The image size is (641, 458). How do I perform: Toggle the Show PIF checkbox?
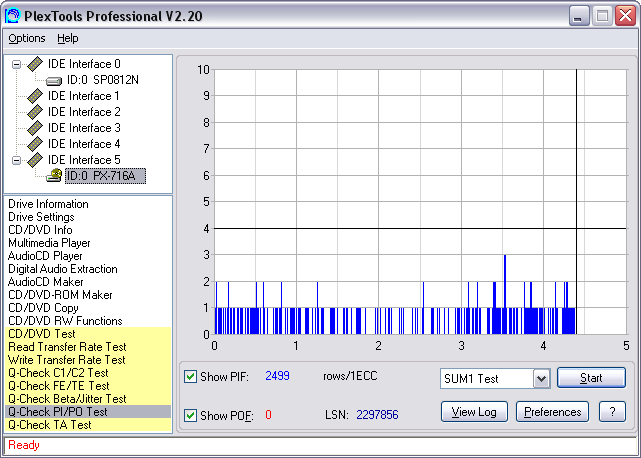(x=191, y=376)
